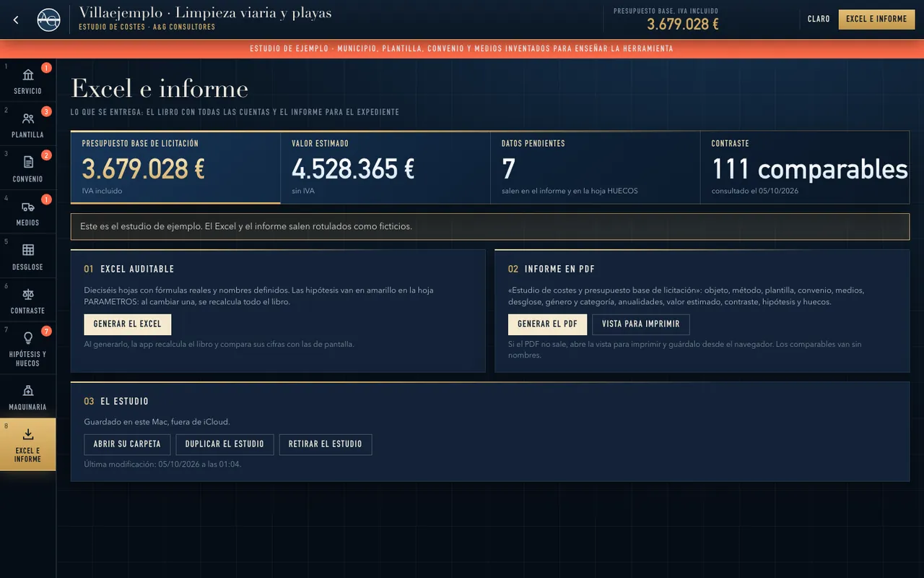The height and width of the screenshot is (578, 924).
Task: Open the Medios truck icon
Action: point(28,207)
